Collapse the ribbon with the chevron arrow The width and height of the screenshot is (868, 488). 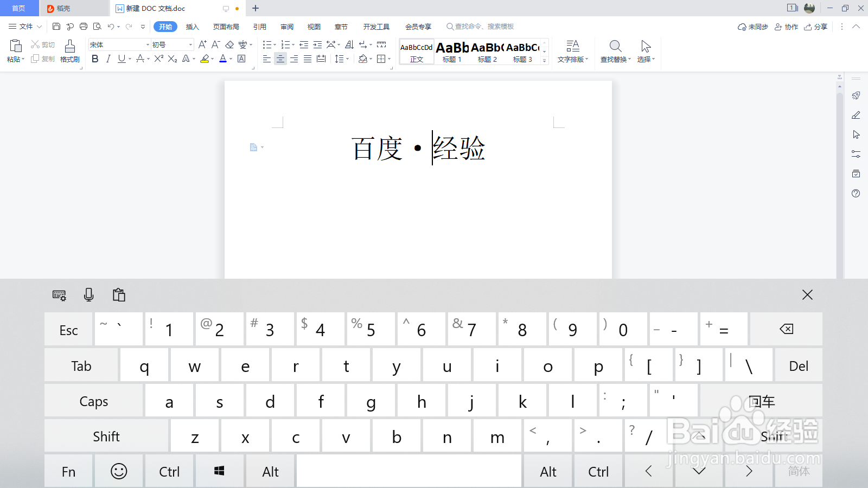[856, 27]
